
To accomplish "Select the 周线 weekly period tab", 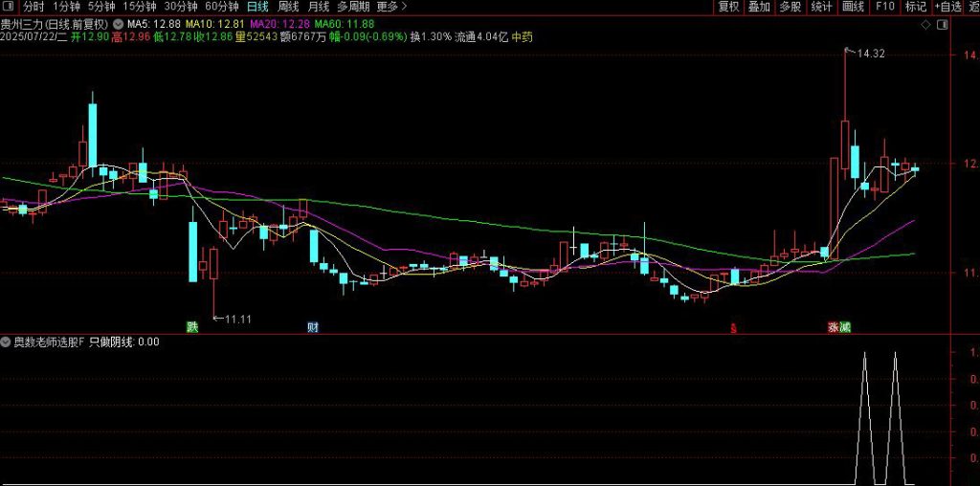I will click(288, 7).
